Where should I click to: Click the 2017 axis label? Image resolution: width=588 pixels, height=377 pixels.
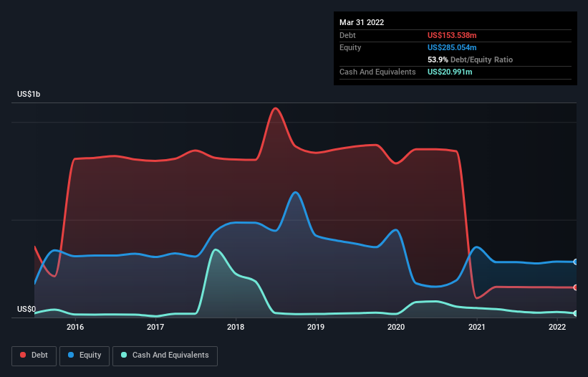tap(155, 327)
